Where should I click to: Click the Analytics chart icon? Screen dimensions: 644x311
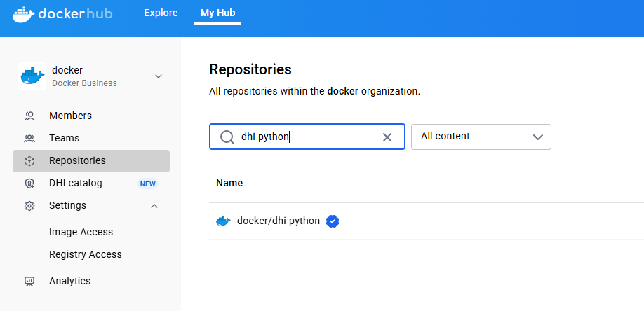click(x=29, y=281)
